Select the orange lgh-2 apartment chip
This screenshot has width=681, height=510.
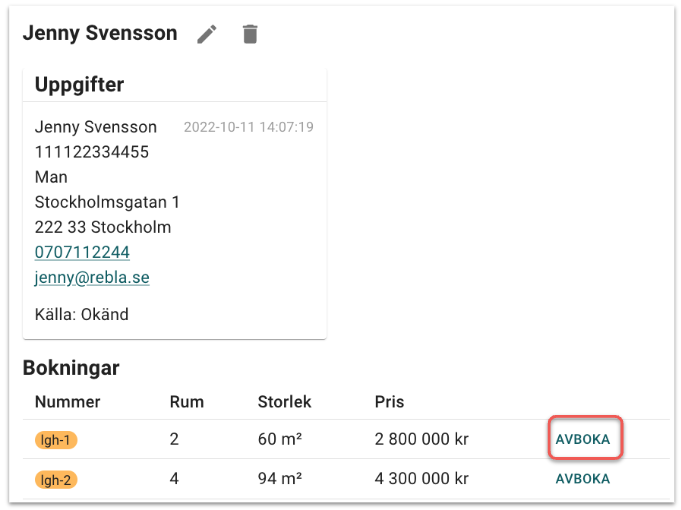tap(56, 479)
